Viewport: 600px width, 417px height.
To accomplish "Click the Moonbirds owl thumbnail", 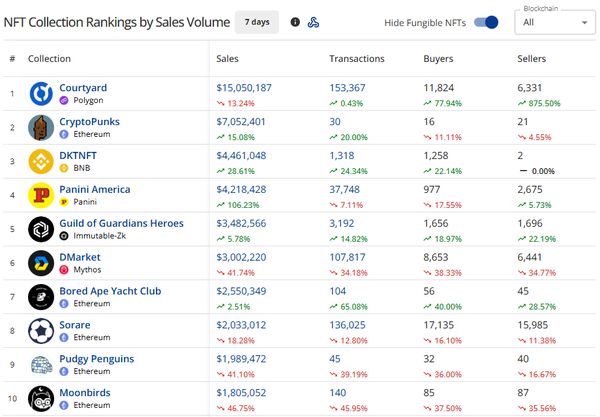I will pos(41,399).
